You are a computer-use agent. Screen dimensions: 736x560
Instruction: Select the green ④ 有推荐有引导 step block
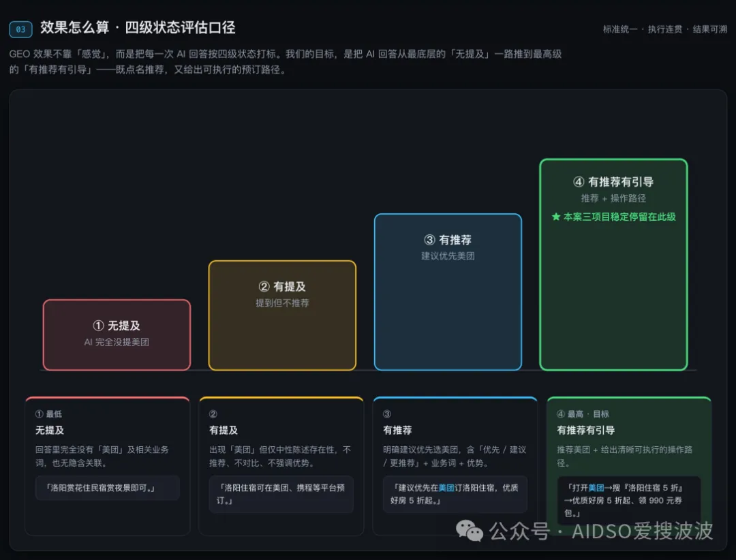pyautogui.click(x=613, y=265)
